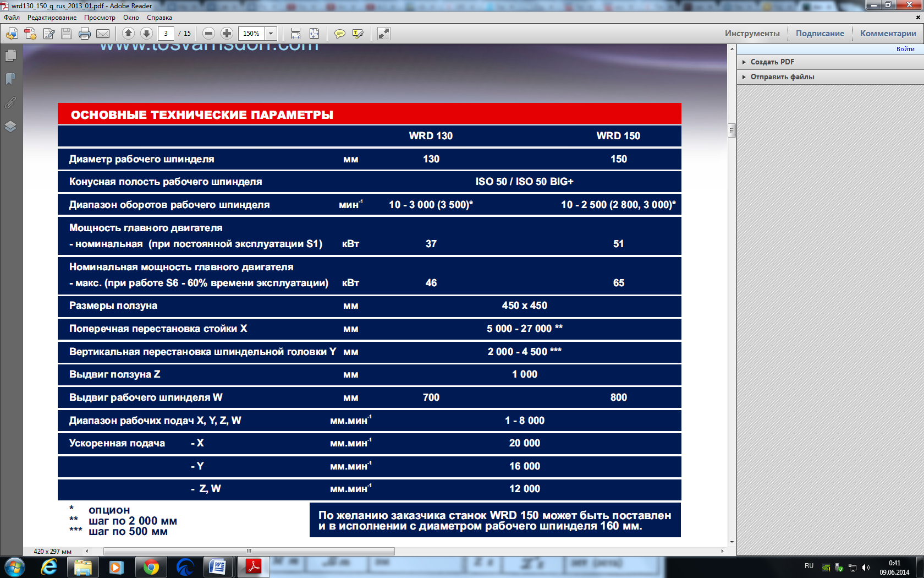Open the page thumbnails sidebar panel
Image resolution: width=924 pixels, height=578 pixels.
coord(10,56)
